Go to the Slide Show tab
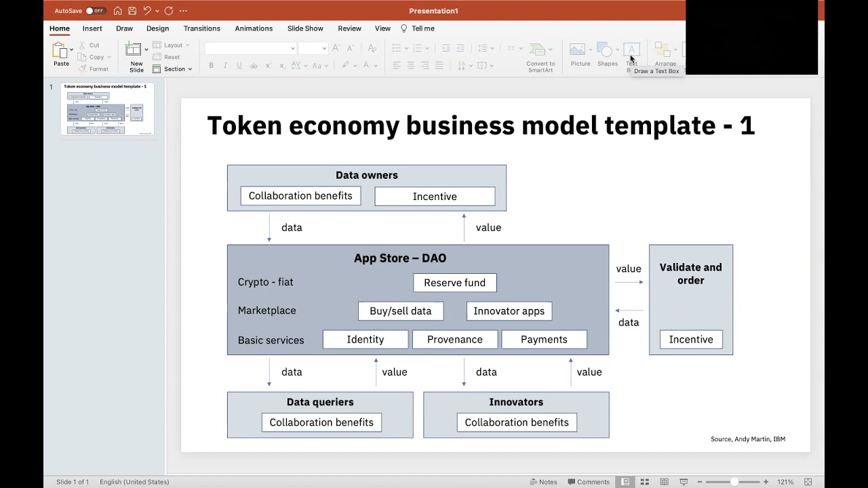 pos(305,28)
